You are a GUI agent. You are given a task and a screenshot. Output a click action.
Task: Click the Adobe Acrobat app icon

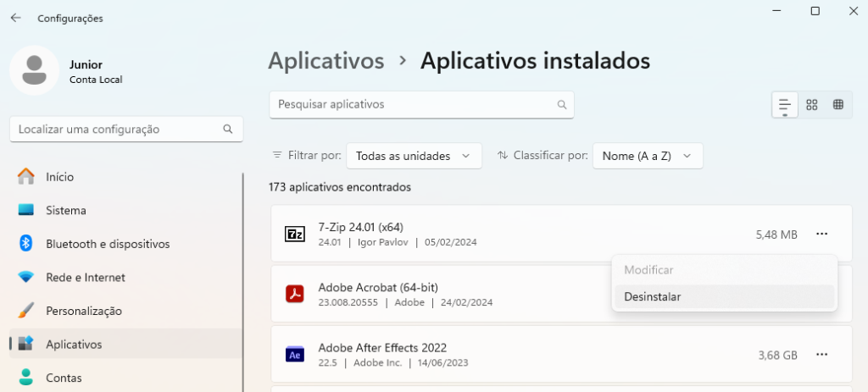coord(294,294)
